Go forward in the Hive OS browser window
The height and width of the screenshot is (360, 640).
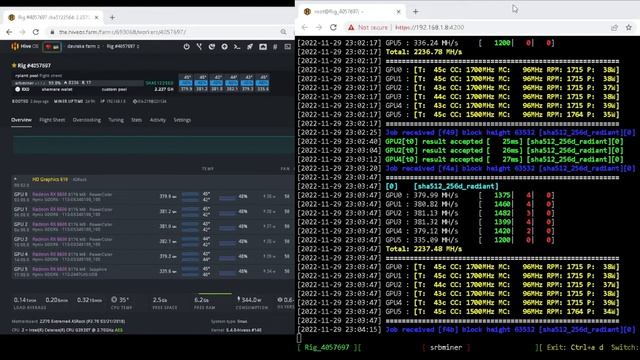[22, 32]
